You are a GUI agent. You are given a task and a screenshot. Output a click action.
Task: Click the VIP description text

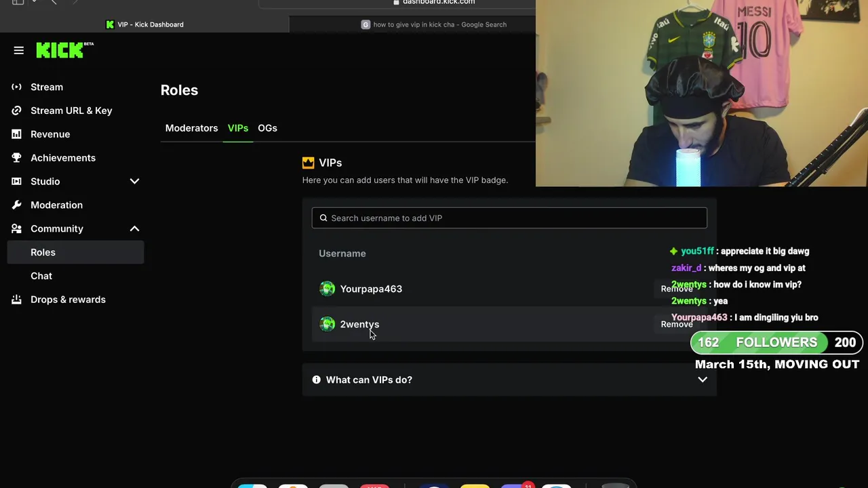[405, 180]
